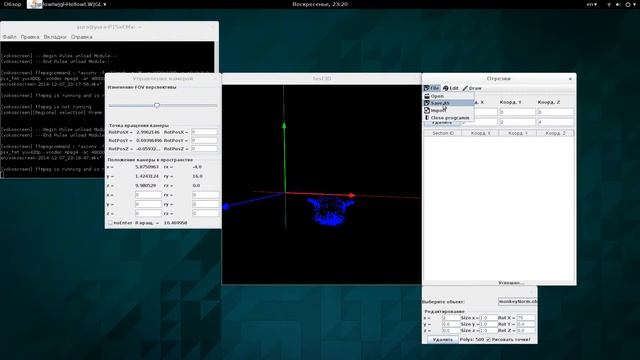Click the first Коорд. Y column header
The height and width of the screenshot is (360, 640).
point(518,133)
